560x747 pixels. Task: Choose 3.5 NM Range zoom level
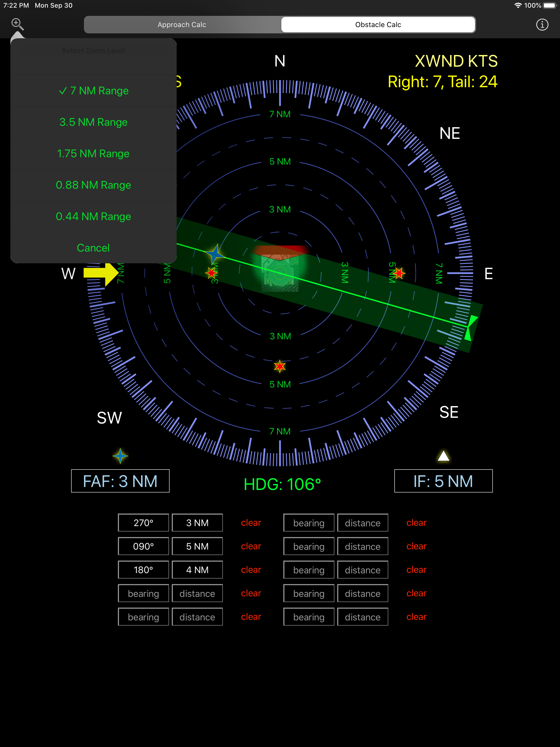(x=94, y=122)
